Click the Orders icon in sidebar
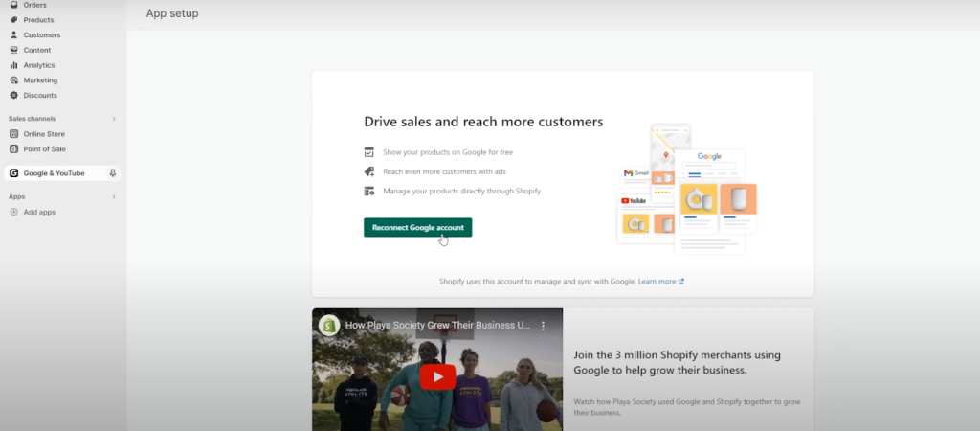This screenshot has width=980, height=431. coord(13,5)
